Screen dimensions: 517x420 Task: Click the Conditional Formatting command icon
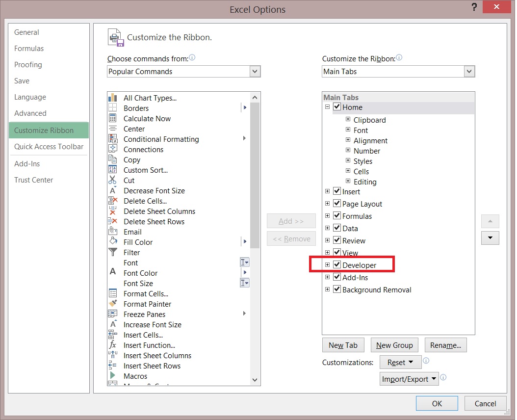click(113, 139)
